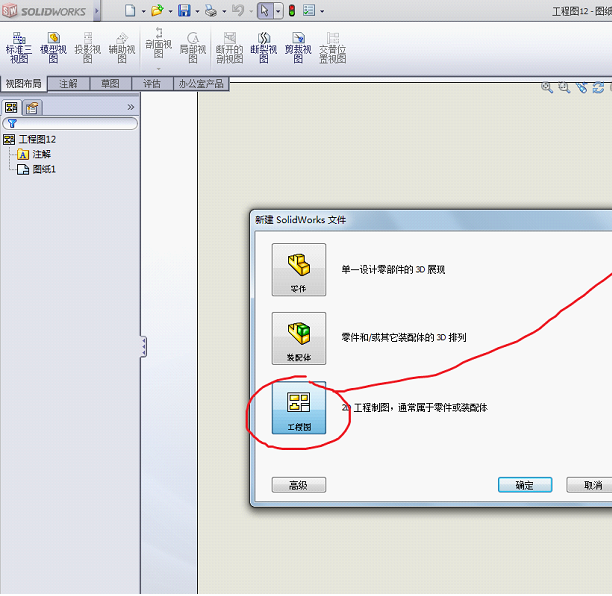Click the Print icon
The height and width of the screenshot is (596, 612).
point(211,11)
